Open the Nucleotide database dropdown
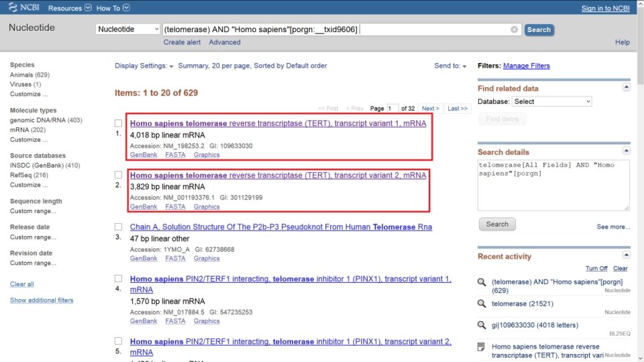Viewport: 644px width, 362px height. tap(127, 29)
